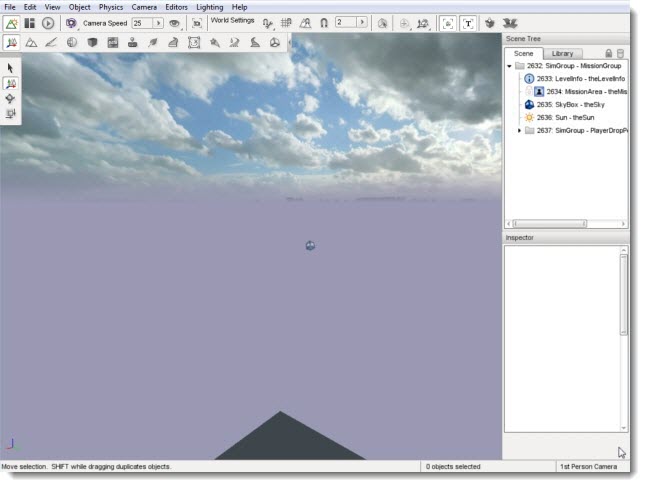This screenshot has height=487, width=645.
Task: Open the Physics menu
Action: [x=111, y=7]
